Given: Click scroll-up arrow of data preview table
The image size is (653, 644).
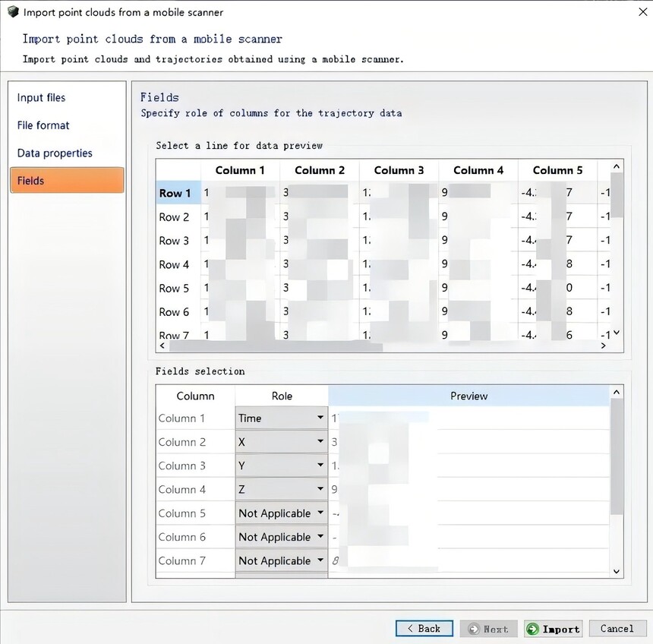Looking at the screenshot, I should coord(617,166).
